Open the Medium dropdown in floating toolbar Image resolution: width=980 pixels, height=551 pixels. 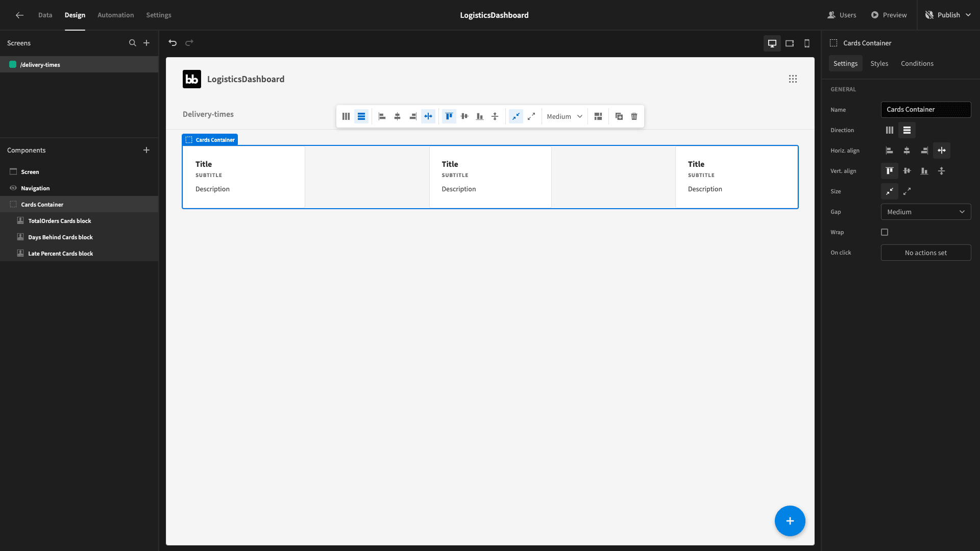click(x=565, y=116)
